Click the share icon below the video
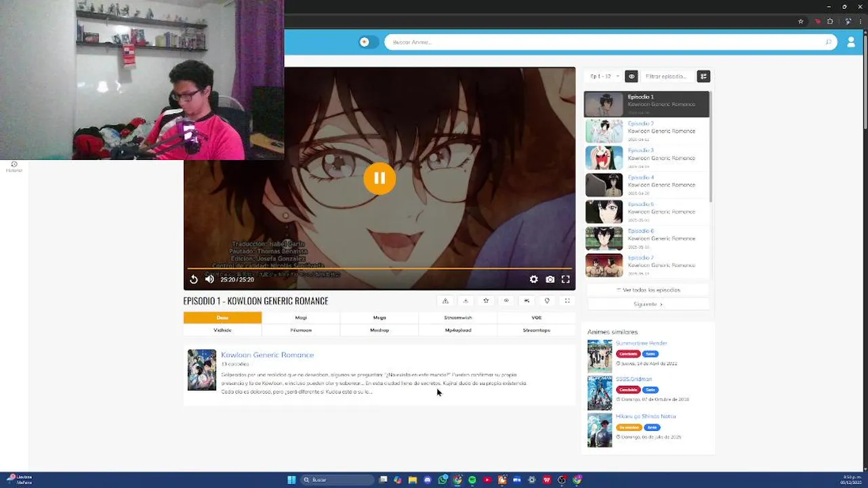This screenshot has height=488, width=868. point(526,301)
